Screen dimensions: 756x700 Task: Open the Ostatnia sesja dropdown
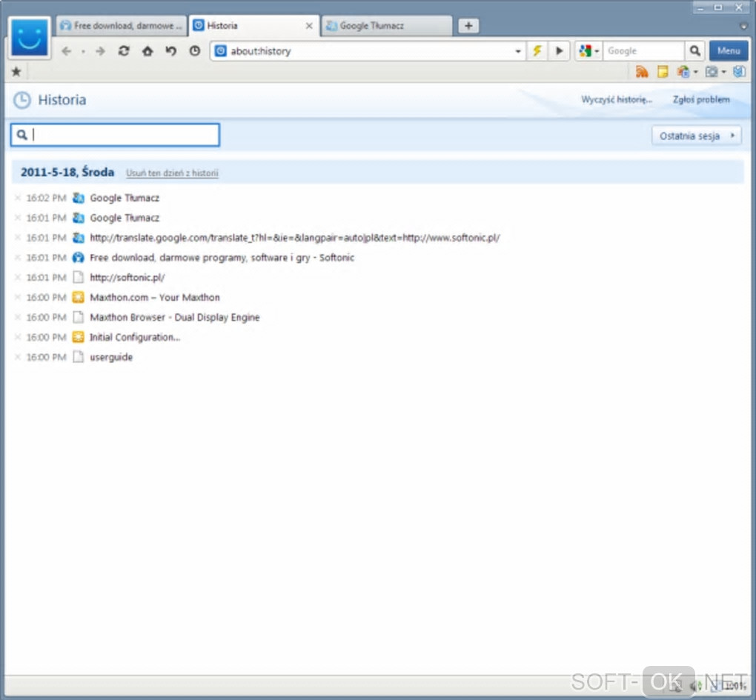pyautogui.click(x=697, y=136)
